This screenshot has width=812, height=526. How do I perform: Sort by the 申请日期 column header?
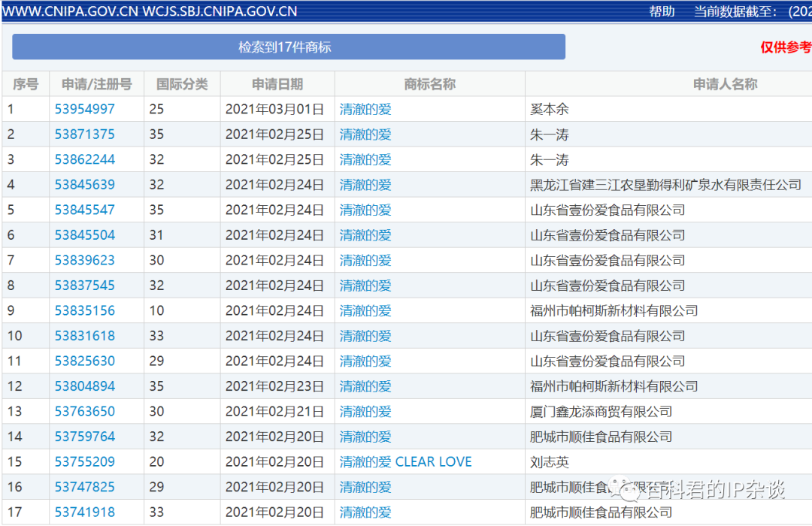click(x=277, y=84)
